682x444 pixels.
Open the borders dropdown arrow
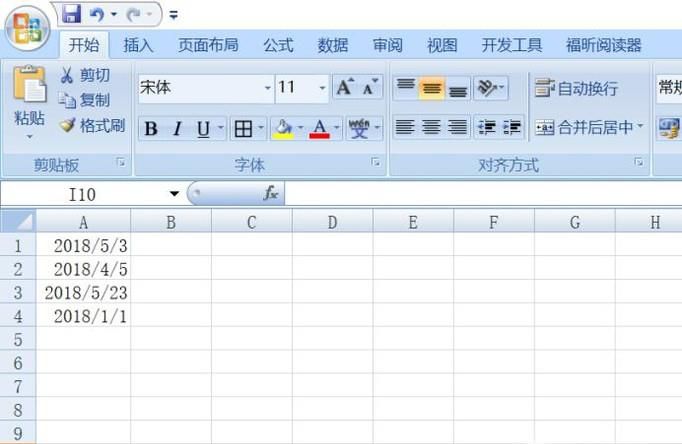[x=261, y=127]
